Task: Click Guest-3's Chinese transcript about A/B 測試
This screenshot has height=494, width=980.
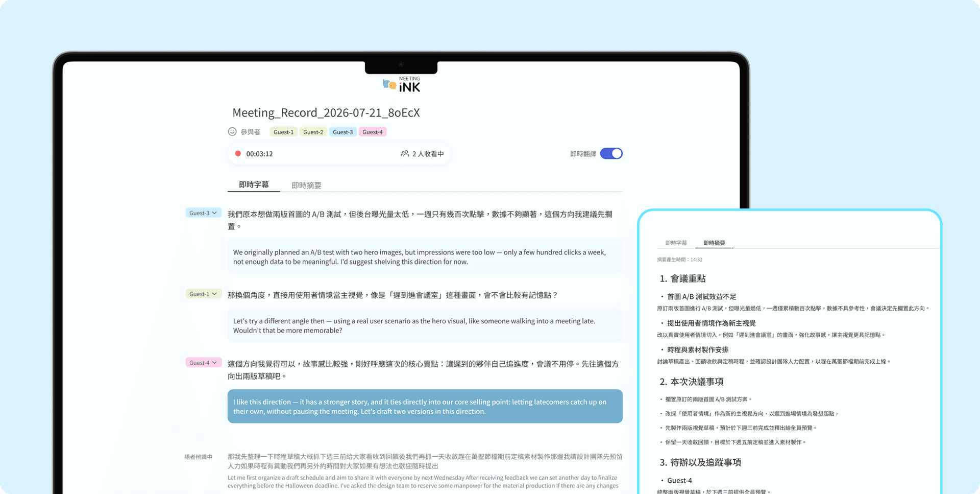Action: click(420, 220)
